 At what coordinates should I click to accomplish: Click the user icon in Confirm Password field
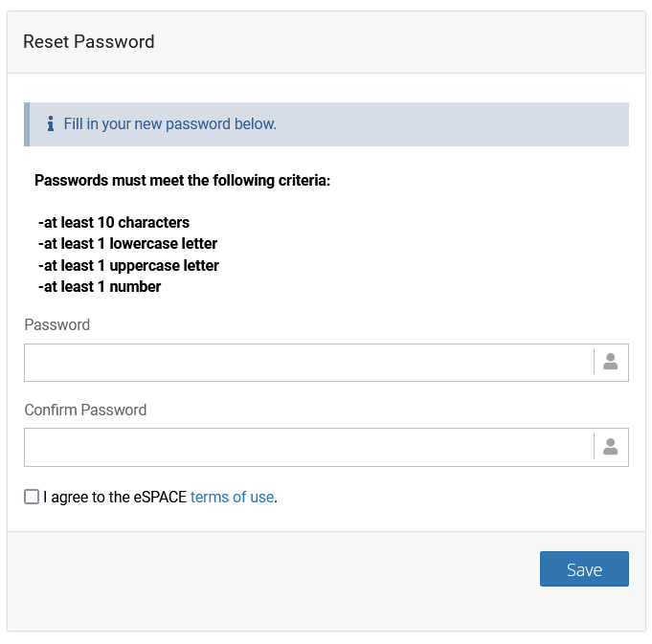[611, 447]
